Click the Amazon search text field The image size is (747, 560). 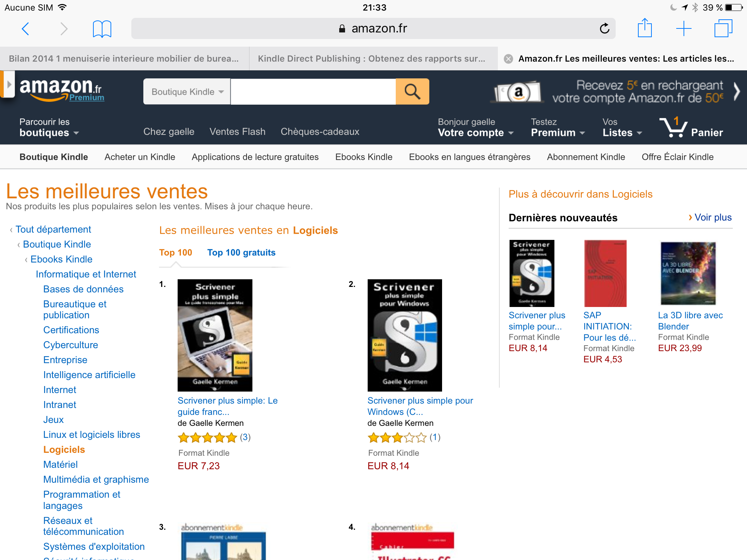313,92
